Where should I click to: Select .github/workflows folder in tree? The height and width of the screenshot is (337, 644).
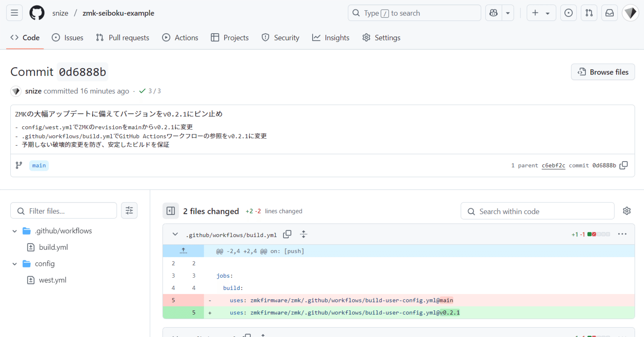[63, 231]
